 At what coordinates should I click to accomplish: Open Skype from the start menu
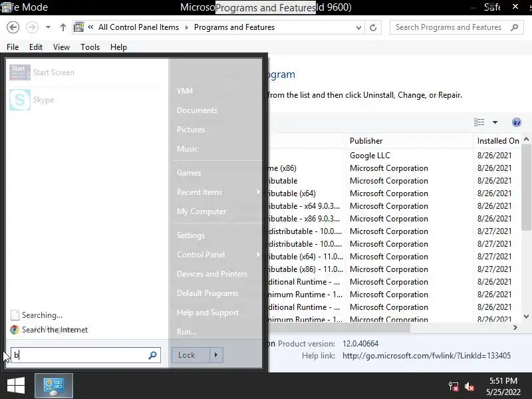32,100
